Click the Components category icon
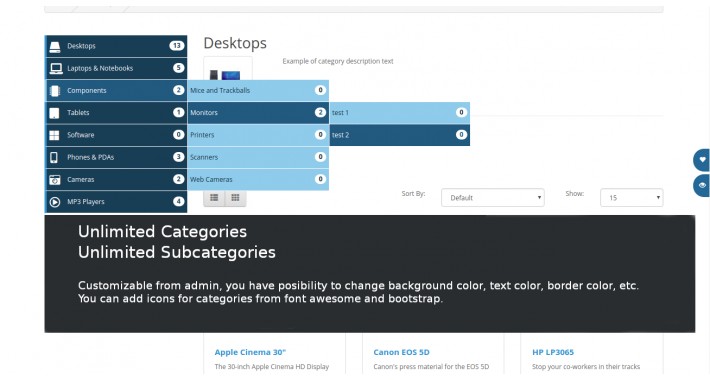The image size is (710, 380). pyautogui.click(x=55, y=91)
